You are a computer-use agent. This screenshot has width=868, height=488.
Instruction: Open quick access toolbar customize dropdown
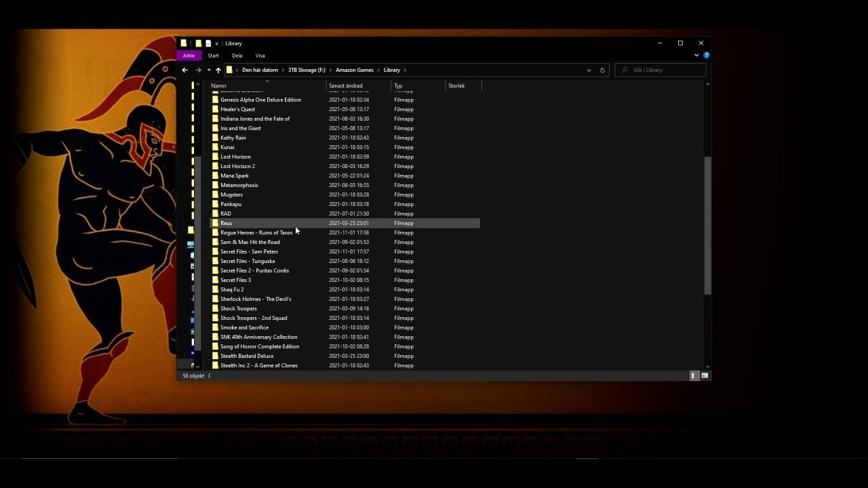[x=216, y=43]
